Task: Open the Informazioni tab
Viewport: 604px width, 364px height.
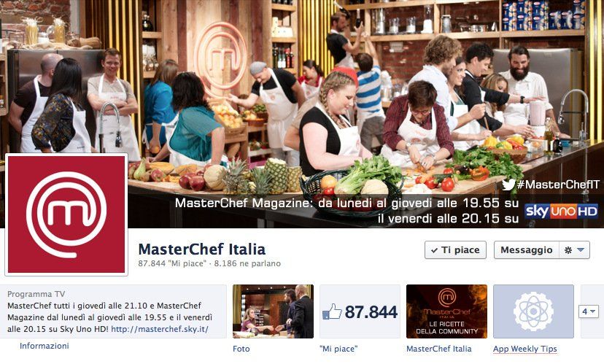Action: click(x=44, y=346)
